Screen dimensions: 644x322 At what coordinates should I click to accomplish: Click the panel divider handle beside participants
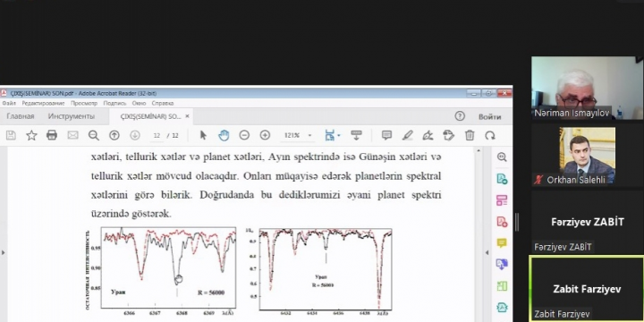517,222
